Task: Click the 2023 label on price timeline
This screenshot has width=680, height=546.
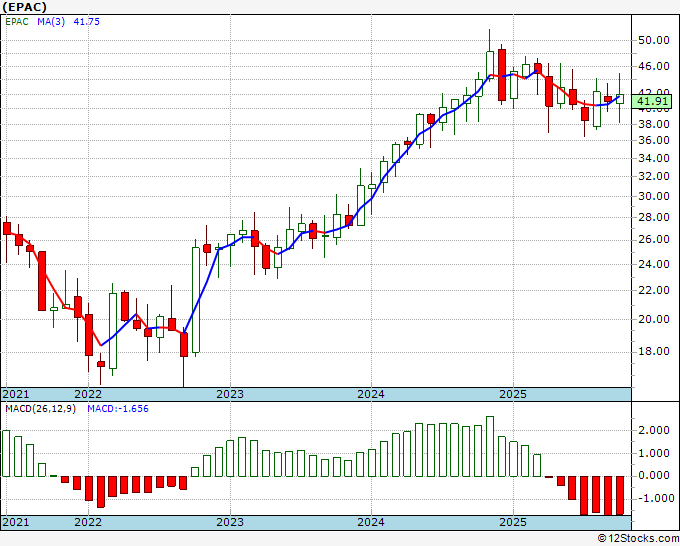Action: (x=230, y=394)
